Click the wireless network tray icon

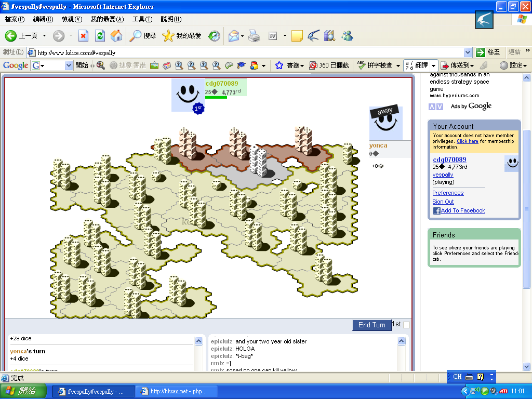click(475, 391)
